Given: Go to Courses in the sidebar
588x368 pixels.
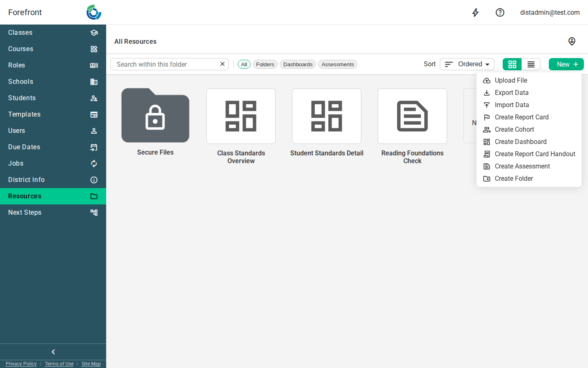Looking at the screenshot, I should coord(53,49).
